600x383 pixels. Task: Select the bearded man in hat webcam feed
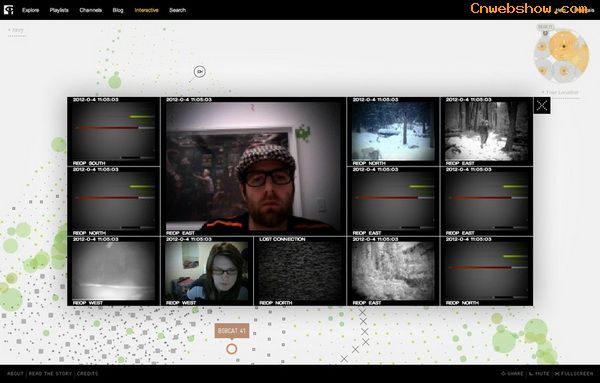[253, 166]
